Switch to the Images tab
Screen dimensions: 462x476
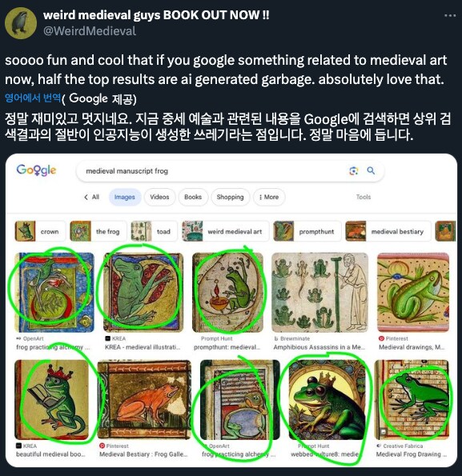pyautogui.click(x=125, y=197)
